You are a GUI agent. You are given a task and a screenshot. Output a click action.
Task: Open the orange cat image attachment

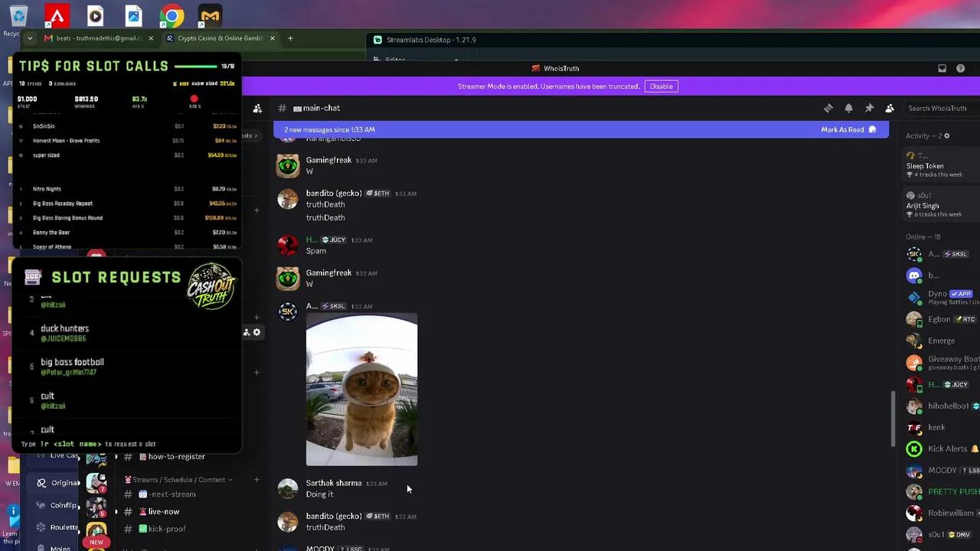(x=361, y=389)
